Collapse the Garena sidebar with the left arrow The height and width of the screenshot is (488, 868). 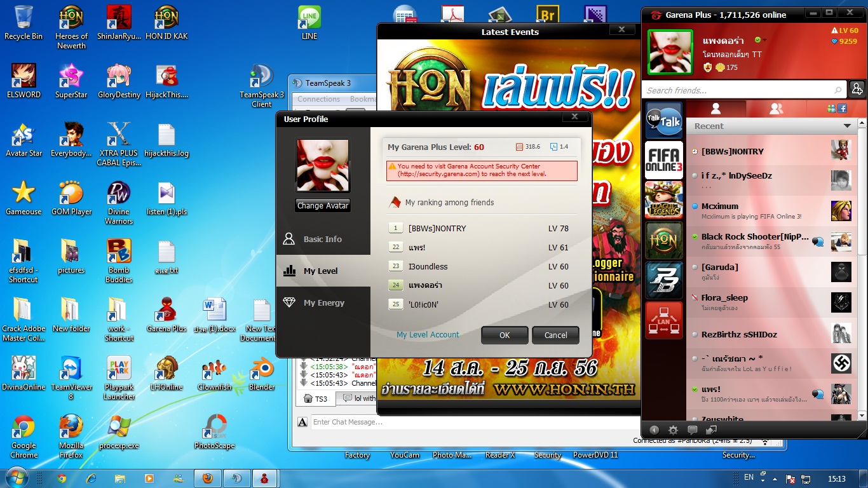coord(654,430)
